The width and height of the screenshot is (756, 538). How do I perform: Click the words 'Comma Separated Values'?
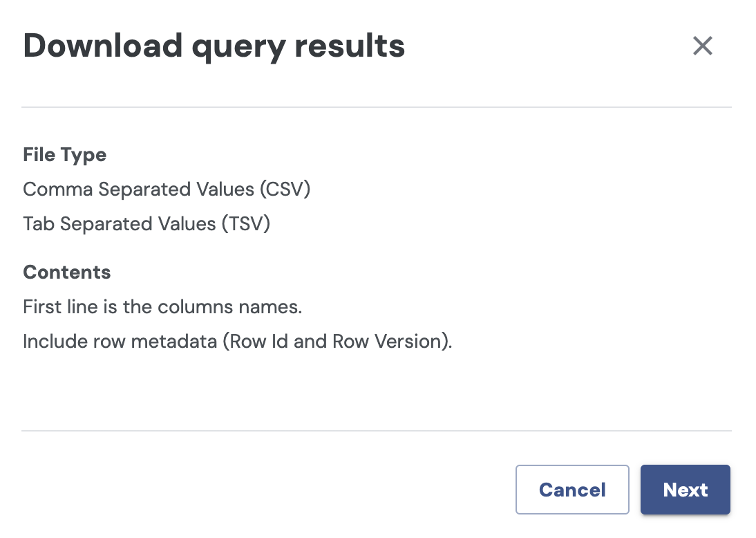[x=138, y=189]
